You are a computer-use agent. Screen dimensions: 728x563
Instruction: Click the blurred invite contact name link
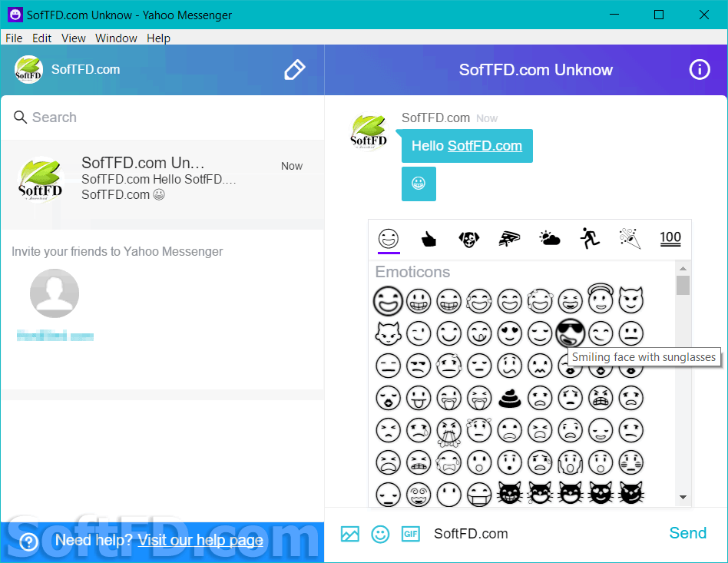coord(55,336)
